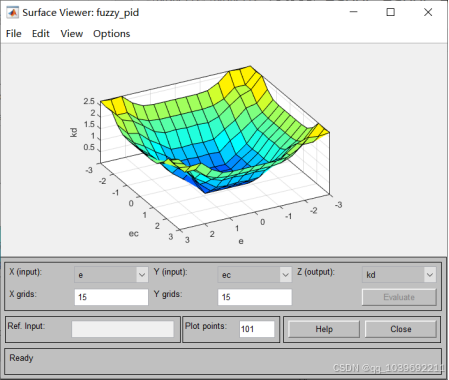Click the ec axis label on plot
449x380 pixels.
tap(134, 233)
